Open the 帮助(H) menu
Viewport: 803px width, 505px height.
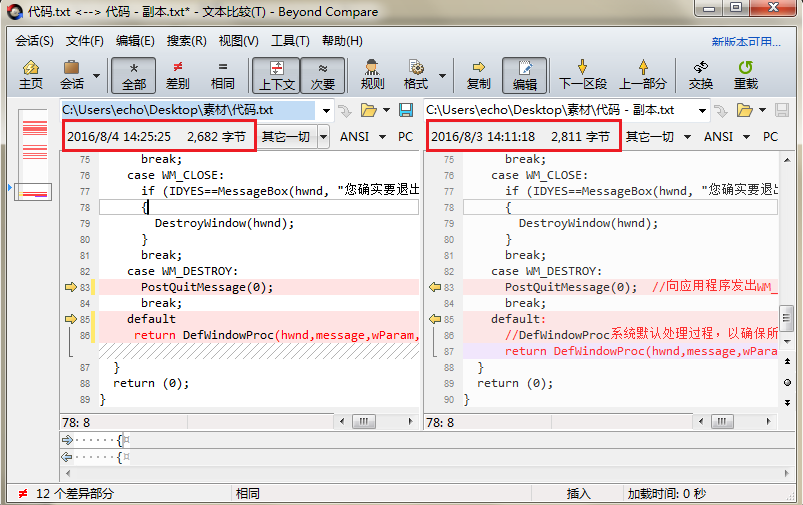point(342,41)
